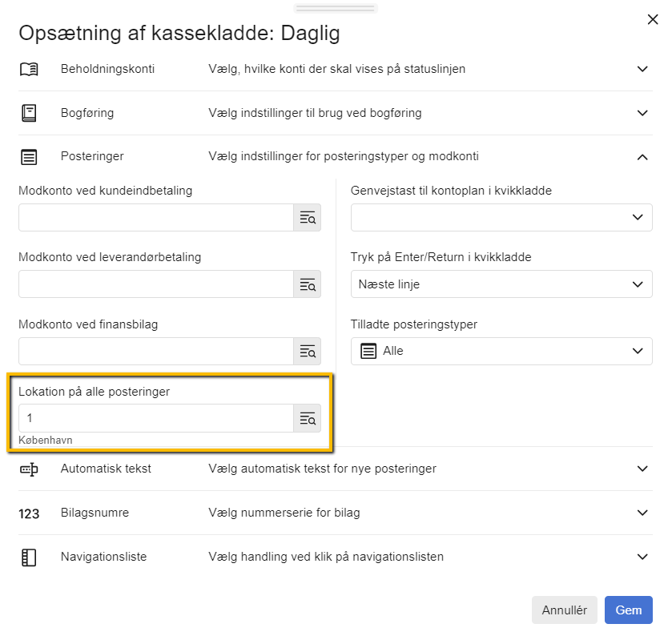Open lookup for Modkonto ved kundeindbetaling

point(308,218)
